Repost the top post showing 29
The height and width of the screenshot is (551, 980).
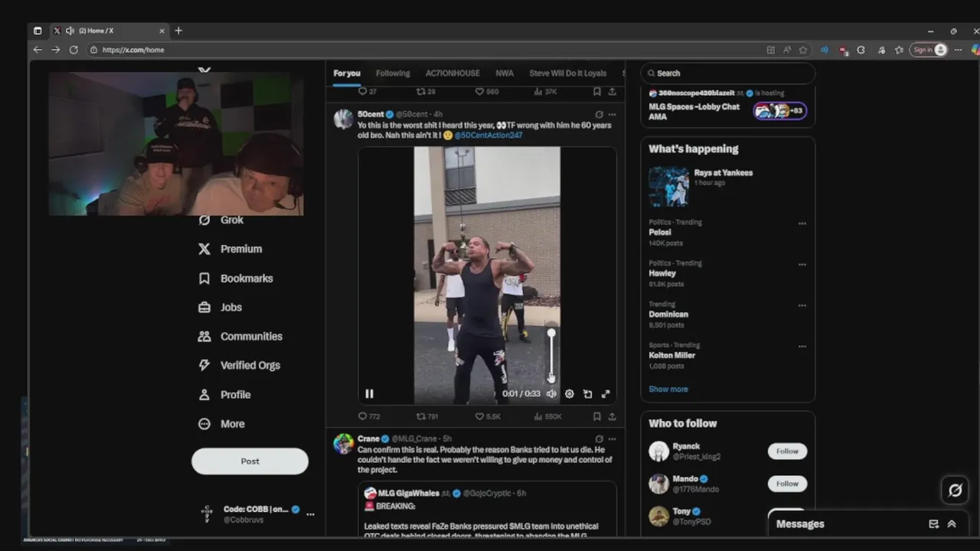[x=426, y=91]
